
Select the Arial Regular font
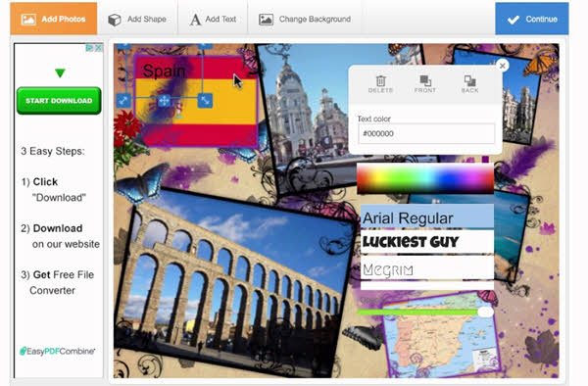click(x=427, y=217)
